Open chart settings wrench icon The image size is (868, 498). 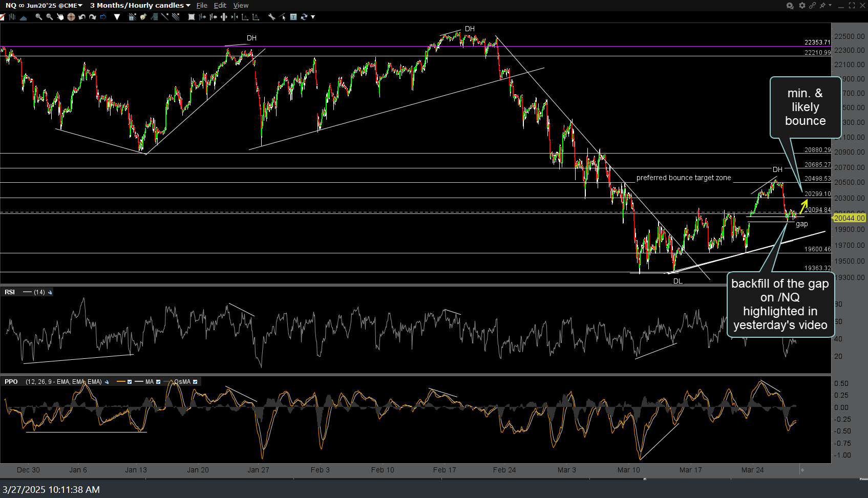pos(271,17)
